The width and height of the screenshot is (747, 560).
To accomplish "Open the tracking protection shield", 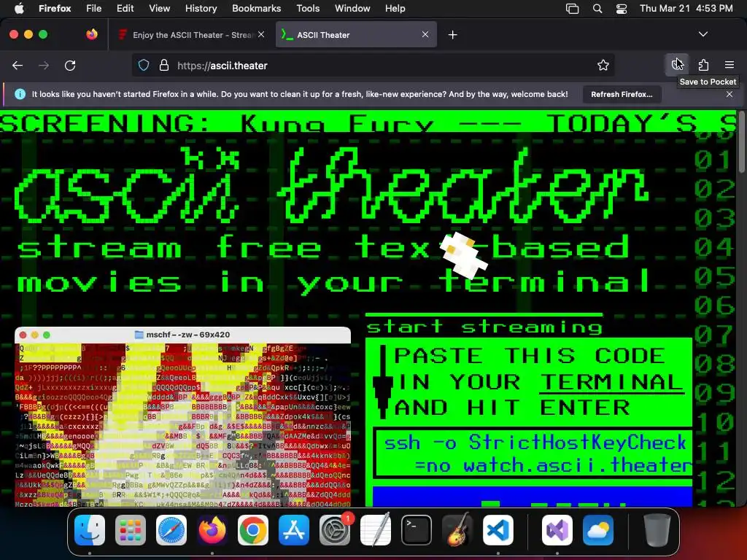I will 144,65.
